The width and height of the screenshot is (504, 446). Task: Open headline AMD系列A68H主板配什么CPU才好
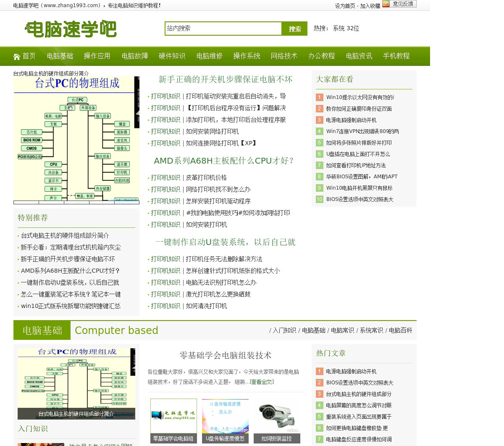point(224,161)
